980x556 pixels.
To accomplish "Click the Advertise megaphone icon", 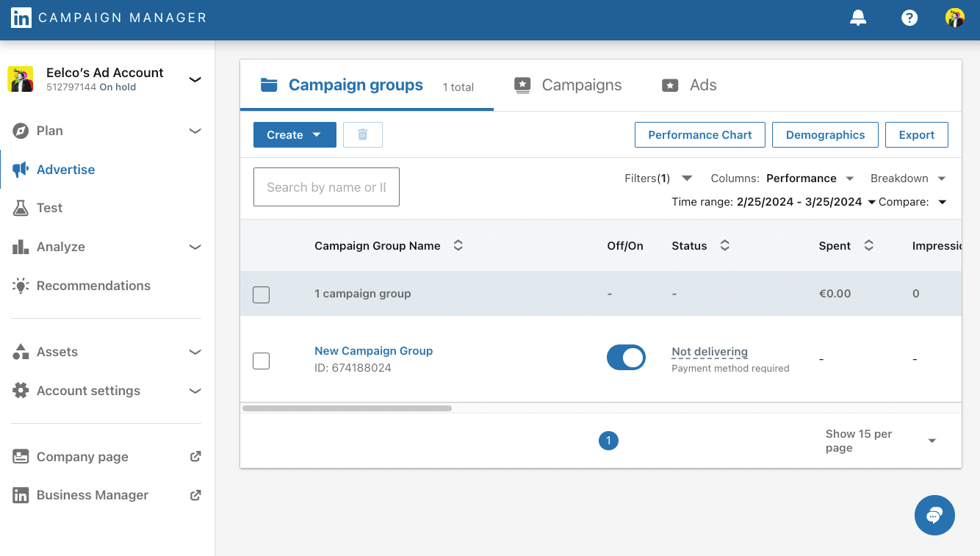I will click(21, 170).
